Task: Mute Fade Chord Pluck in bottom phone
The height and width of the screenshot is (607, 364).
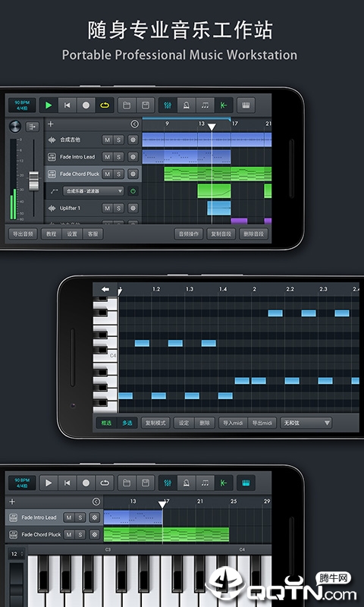Action: click(69, 535)
